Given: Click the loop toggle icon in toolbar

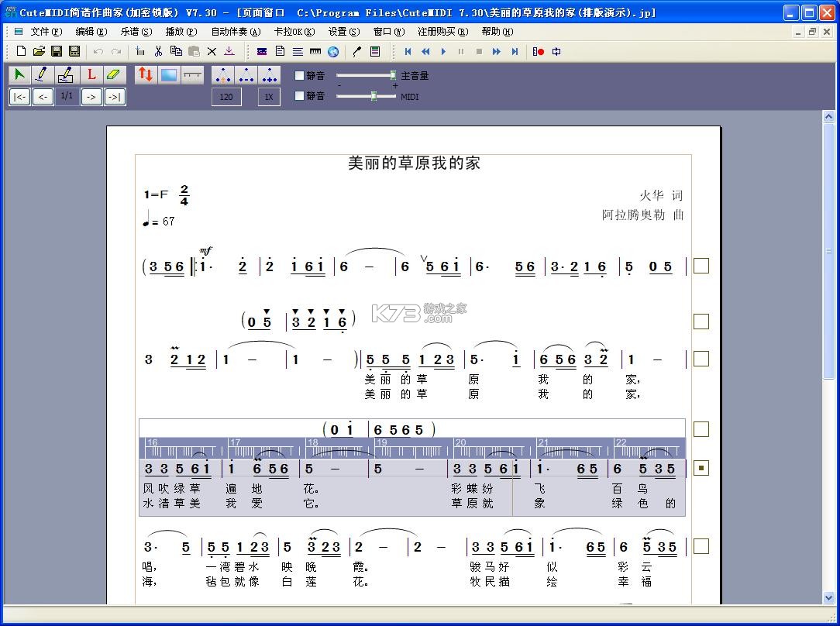Looking at the screenshot, I should click(x=556, y=51).
